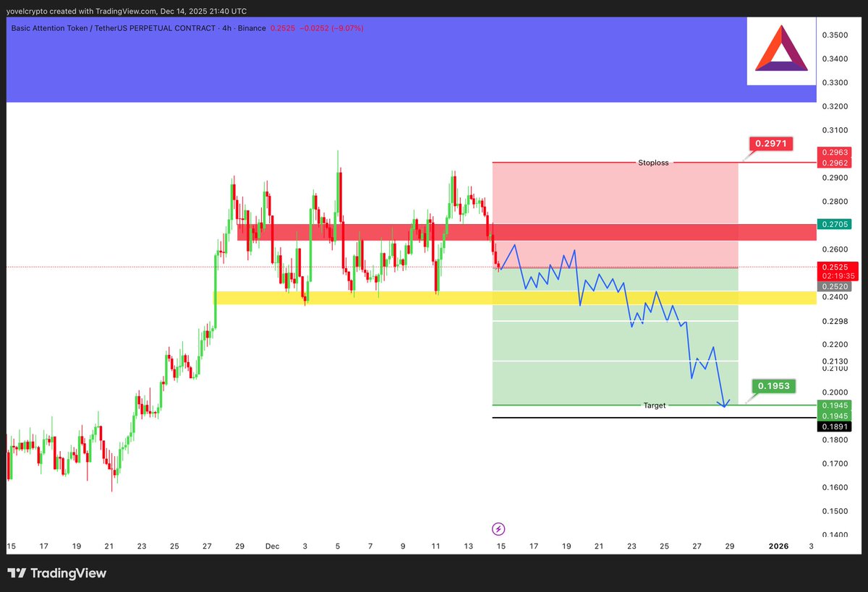Viewport: 868px width, 592px height.
Task: Click the 0.3100 price axis label
Action: pyautogui.click(x=835, y=130)
